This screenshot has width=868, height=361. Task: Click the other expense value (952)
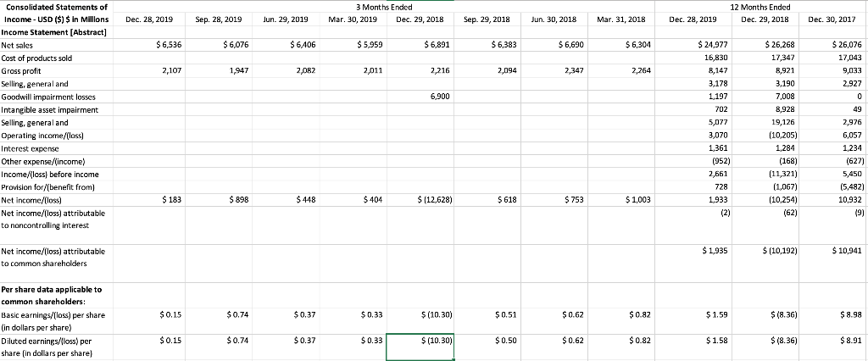point(722,161)
